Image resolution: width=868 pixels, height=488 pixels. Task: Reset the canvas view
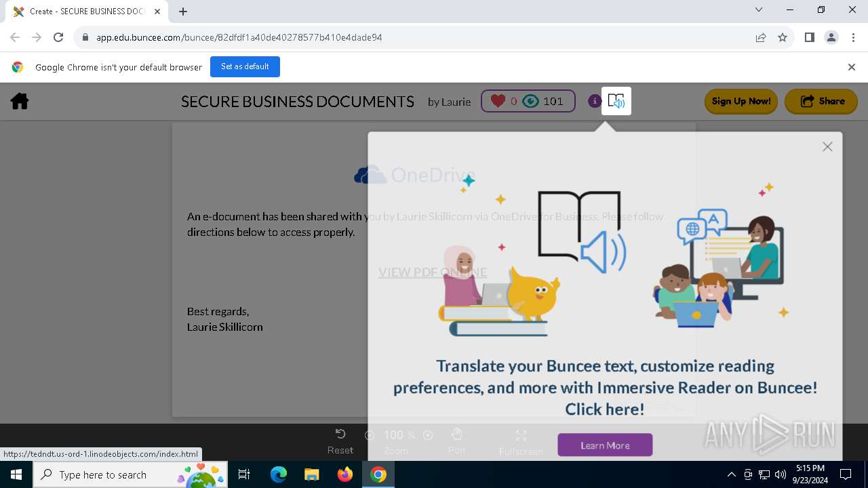click(x=340, y=441)
